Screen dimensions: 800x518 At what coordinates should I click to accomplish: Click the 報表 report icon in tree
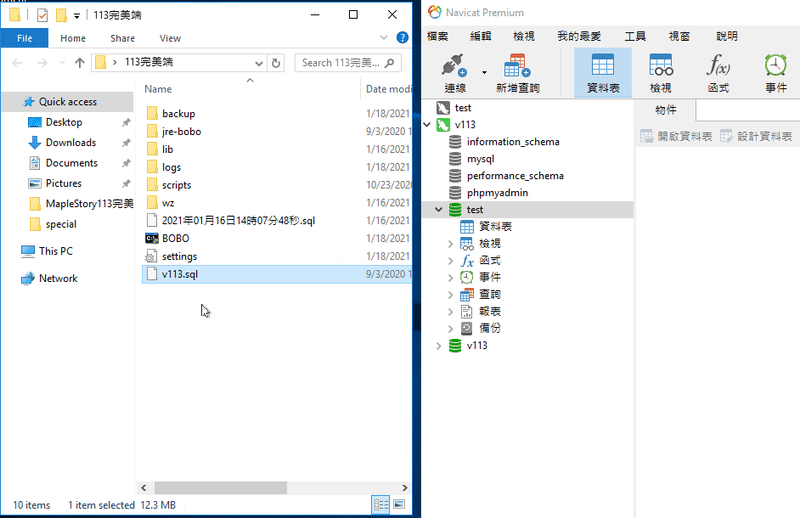[466, 312]
